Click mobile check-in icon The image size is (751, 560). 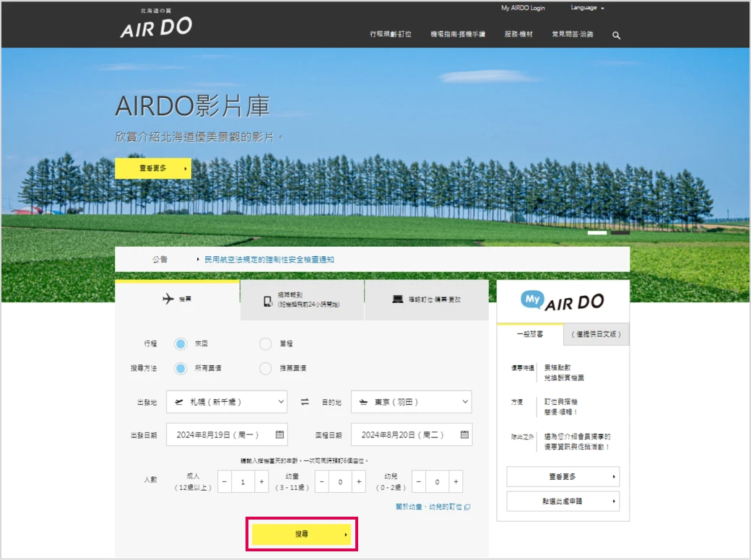click(268, 301)
